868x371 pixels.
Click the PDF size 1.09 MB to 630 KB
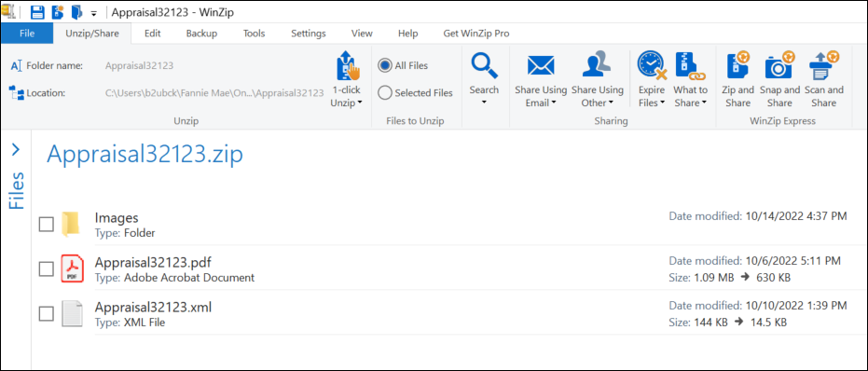(x=730, y=278)
